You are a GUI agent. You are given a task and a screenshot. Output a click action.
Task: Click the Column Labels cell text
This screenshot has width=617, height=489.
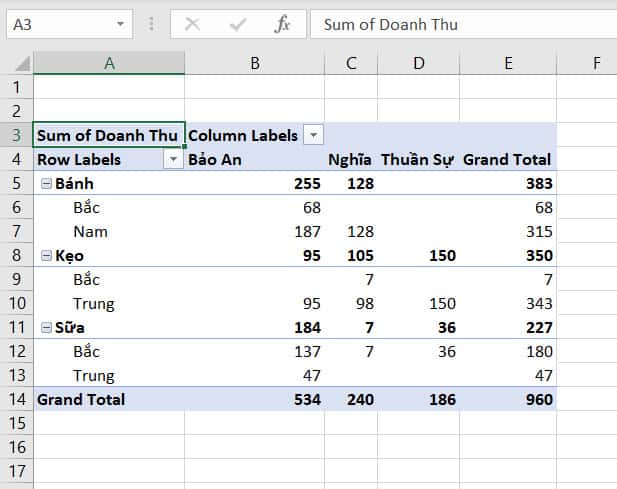[243, 135]
